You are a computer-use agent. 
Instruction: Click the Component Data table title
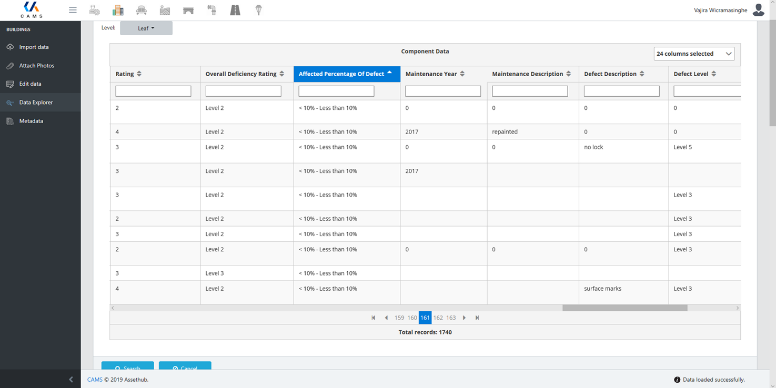point(425,51)
